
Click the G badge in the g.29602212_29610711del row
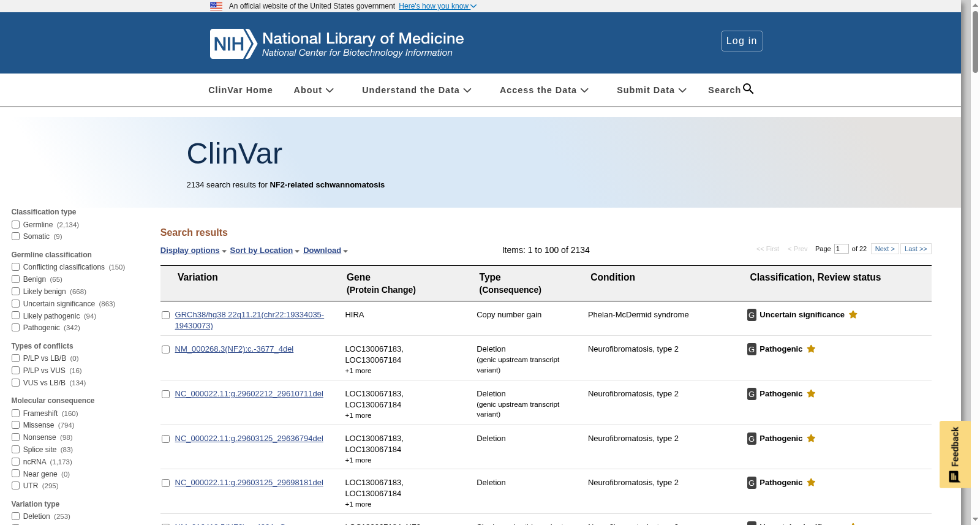pos(752,394)
